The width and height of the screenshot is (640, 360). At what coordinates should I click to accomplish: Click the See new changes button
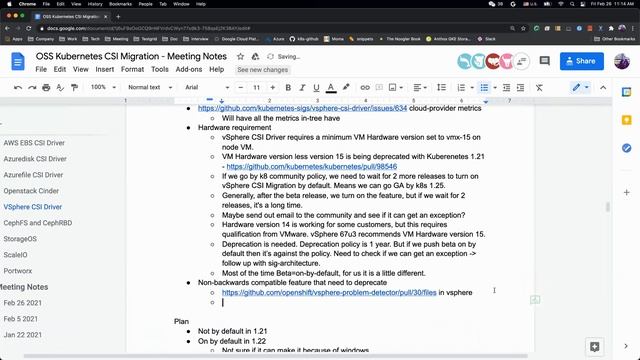262,70
